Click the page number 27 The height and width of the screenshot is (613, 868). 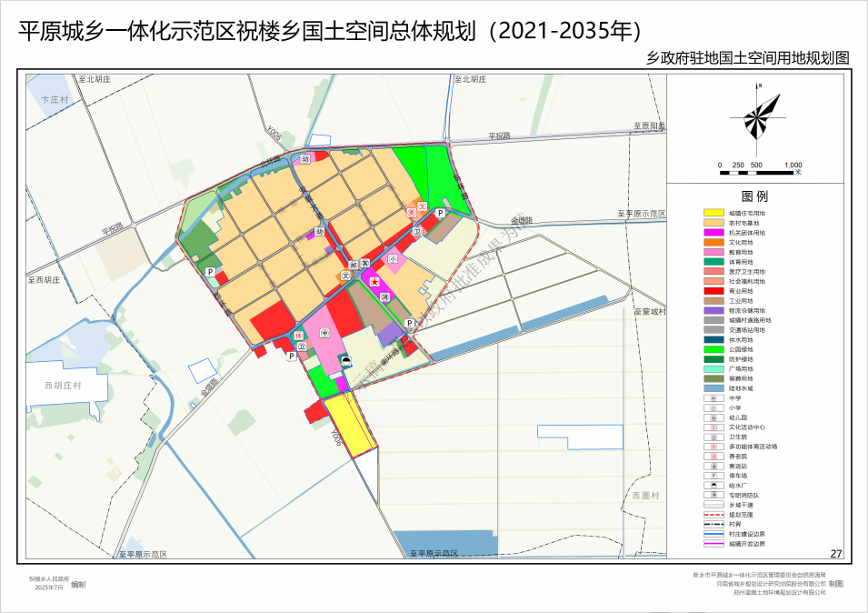(836, 553)
